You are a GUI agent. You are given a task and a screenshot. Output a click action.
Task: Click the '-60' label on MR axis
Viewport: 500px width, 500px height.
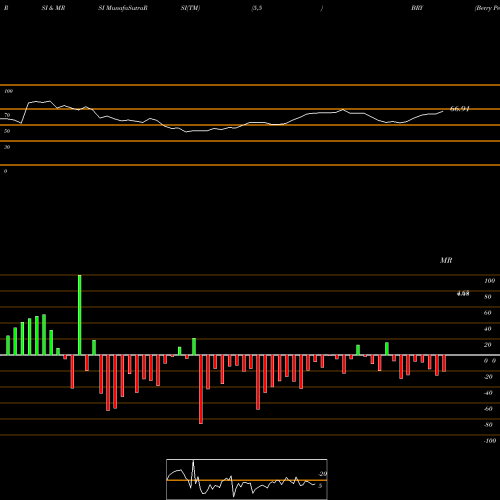point(488,409)
